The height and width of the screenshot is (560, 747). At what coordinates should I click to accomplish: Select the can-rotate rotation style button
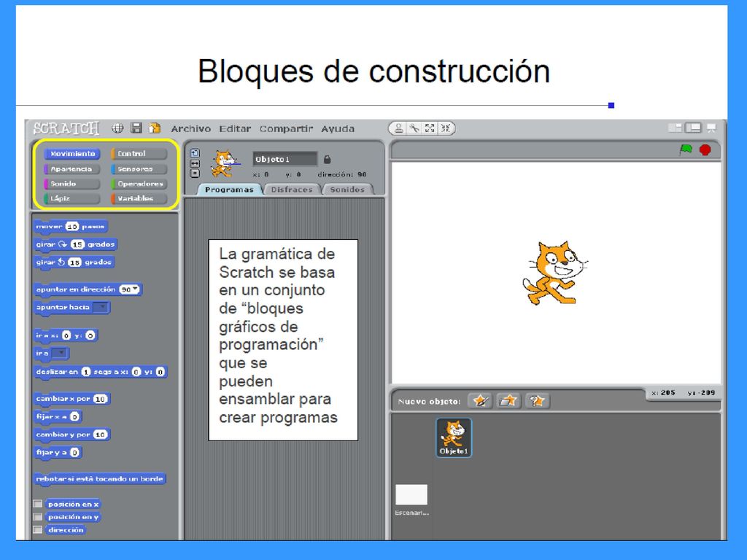coord(195,153)
